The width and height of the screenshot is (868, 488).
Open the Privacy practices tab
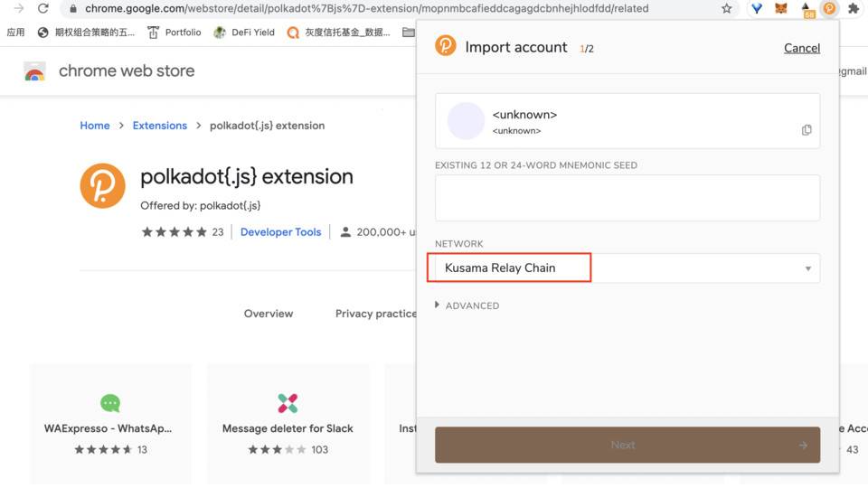(x=376, y=314)
